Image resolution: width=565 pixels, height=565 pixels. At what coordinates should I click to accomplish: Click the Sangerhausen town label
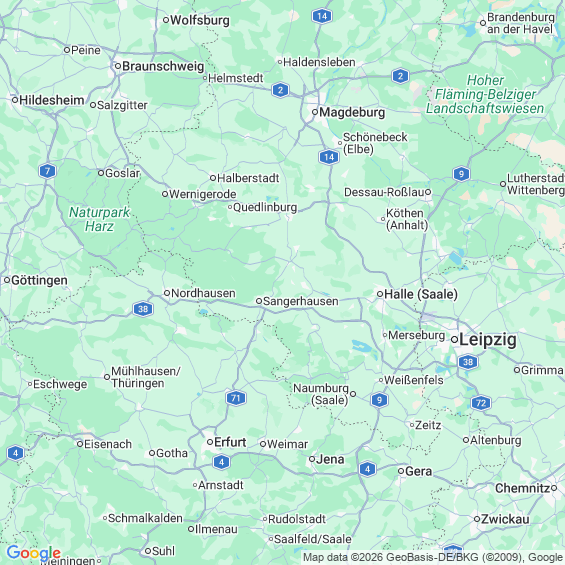[301, 301]
